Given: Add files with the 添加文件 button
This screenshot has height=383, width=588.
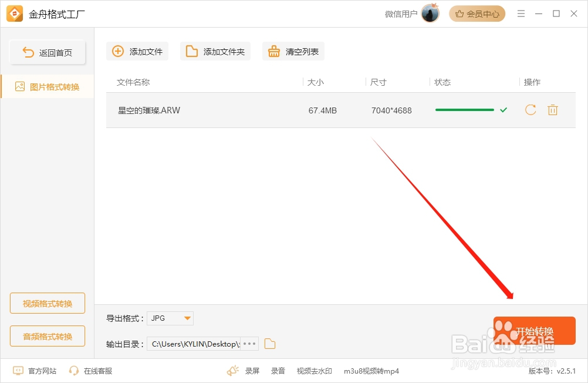Looking at the screenshot, I should click(137, 51).
